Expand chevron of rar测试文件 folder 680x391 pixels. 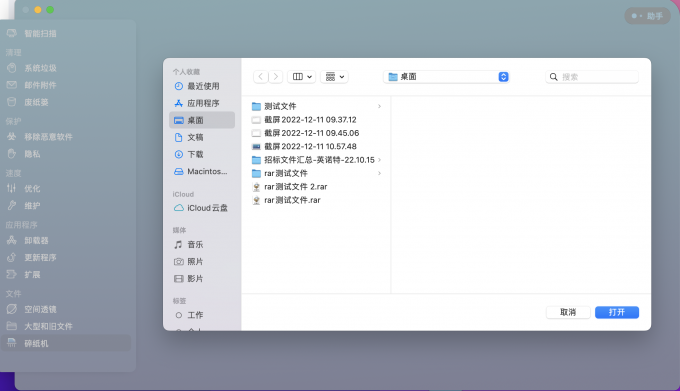pos(379,173)
